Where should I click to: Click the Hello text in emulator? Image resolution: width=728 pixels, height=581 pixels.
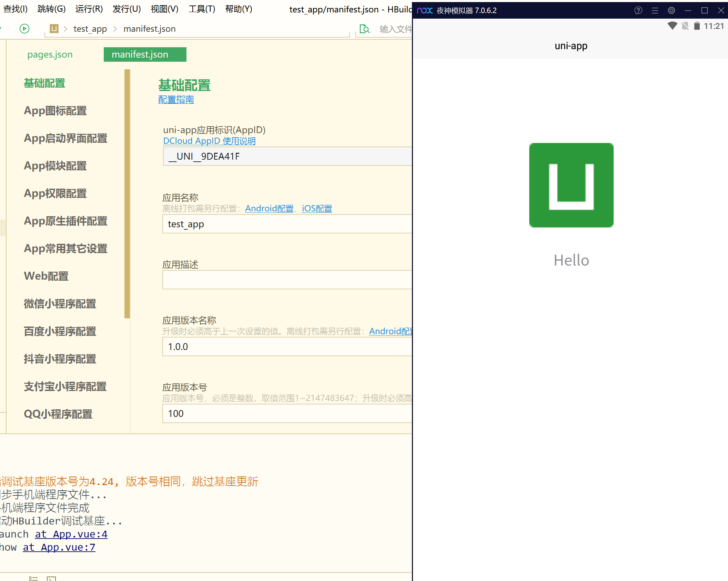(571, 260)
